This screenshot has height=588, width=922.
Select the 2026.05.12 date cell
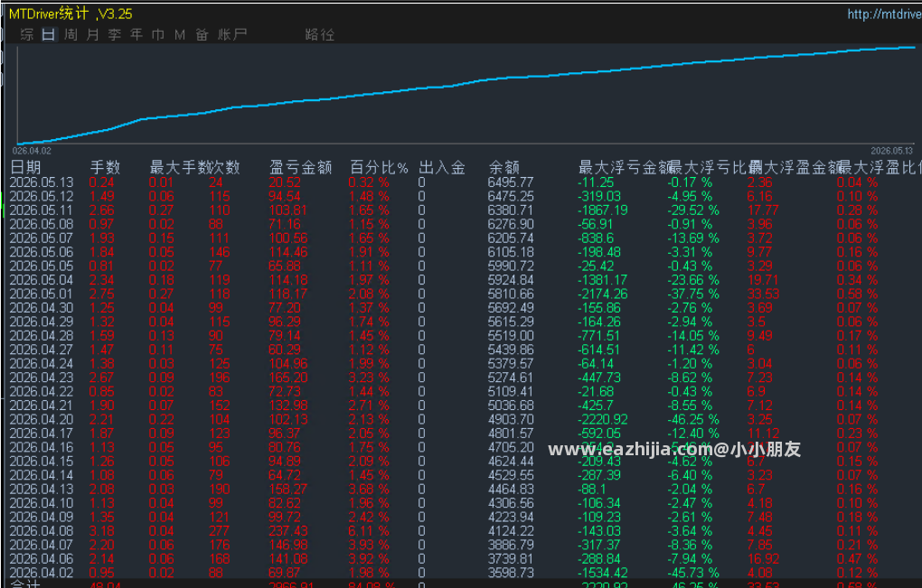coord(42,196)
